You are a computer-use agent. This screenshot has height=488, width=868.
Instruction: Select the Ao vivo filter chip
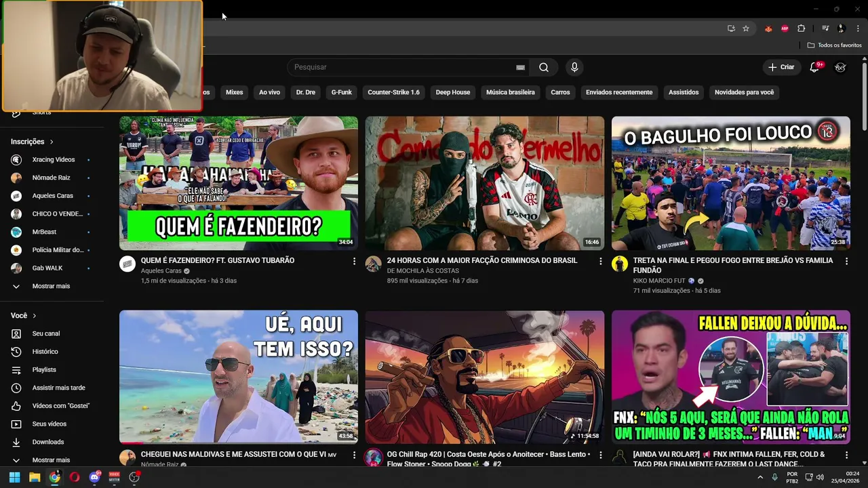tap(269, 92)
